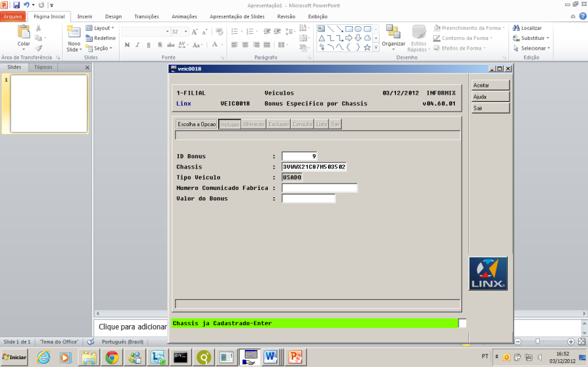588x367 pixels.
Task: Click decrease font size icon
Action: point(204,32)
